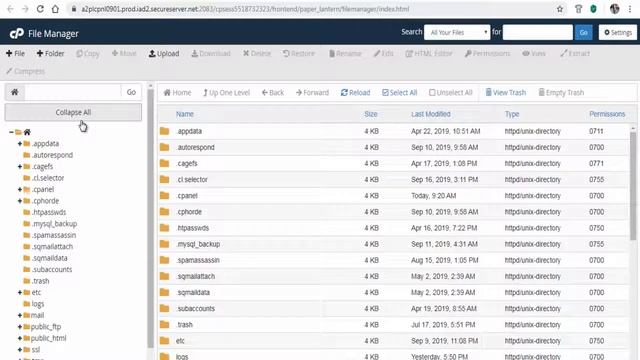Click the Edit toolbar item
This screenshot has width=640, height=360.
[x=384, y=53]
